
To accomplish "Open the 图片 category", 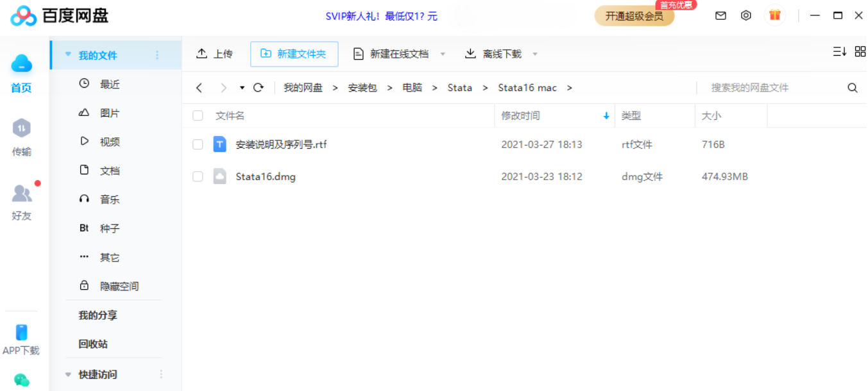I will click(109, 113).
